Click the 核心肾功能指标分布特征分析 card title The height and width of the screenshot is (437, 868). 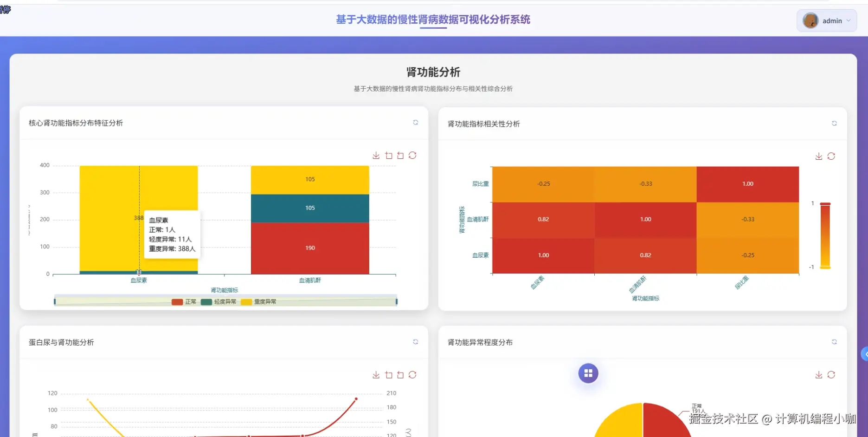click(x=76, y=123)
